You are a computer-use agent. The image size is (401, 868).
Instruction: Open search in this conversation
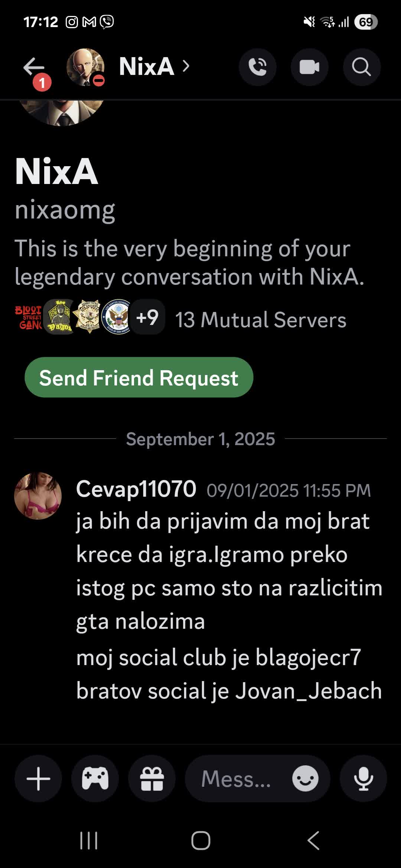362,67
